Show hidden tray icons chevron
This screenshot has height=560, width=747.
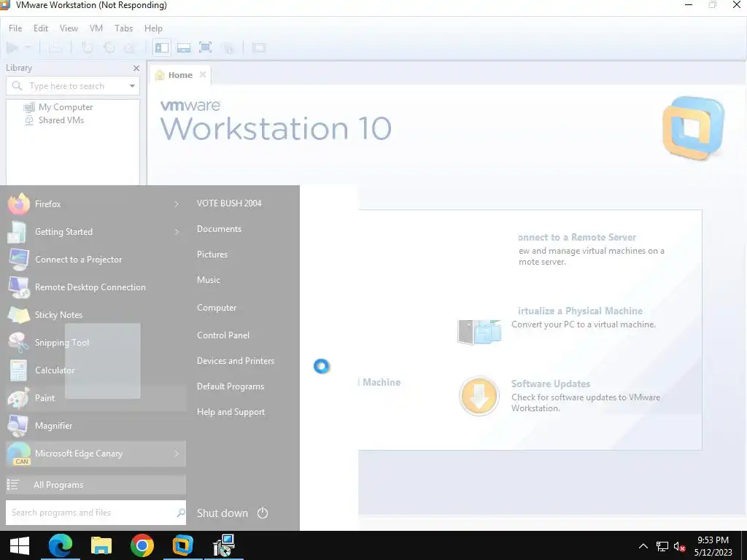click(643, 546)
